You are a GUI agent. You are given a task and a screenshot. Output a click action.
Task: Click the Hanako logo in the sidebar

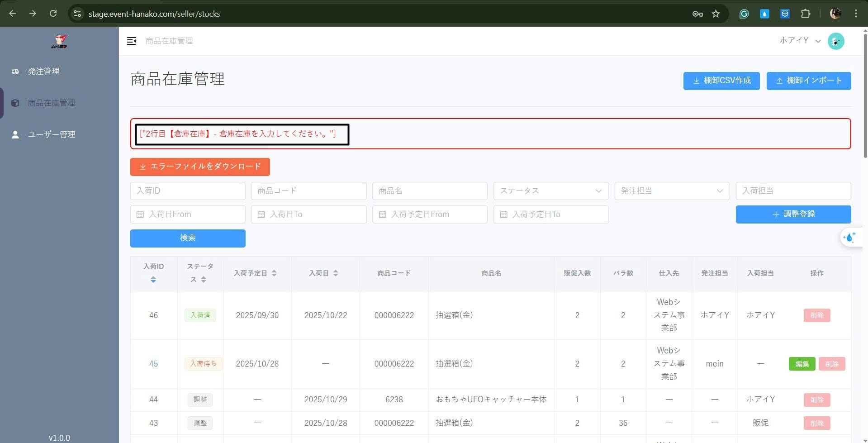59,42
